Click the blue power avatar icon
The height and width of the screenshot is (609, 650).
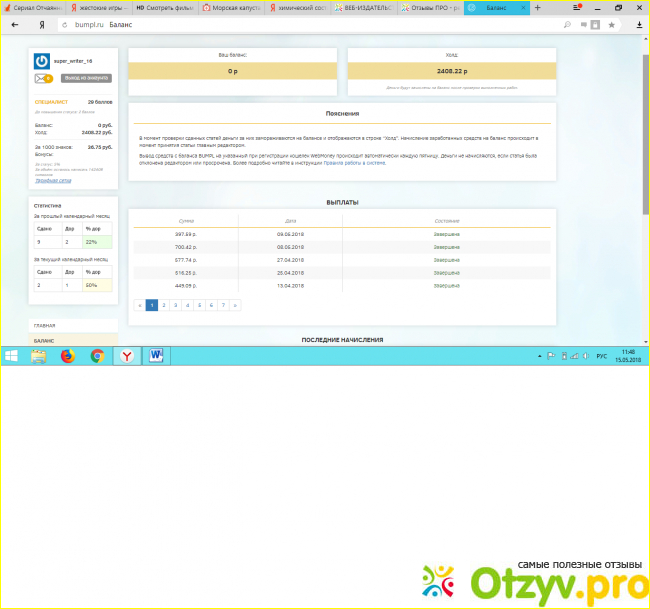tap(42, 61)
